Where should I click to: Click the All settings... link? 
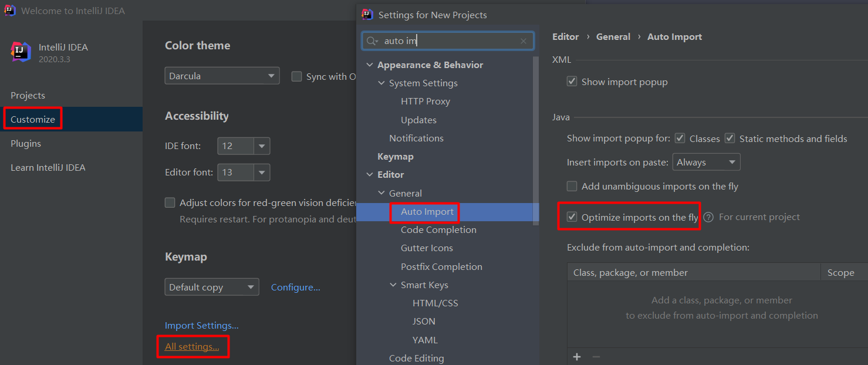[192, 347]
